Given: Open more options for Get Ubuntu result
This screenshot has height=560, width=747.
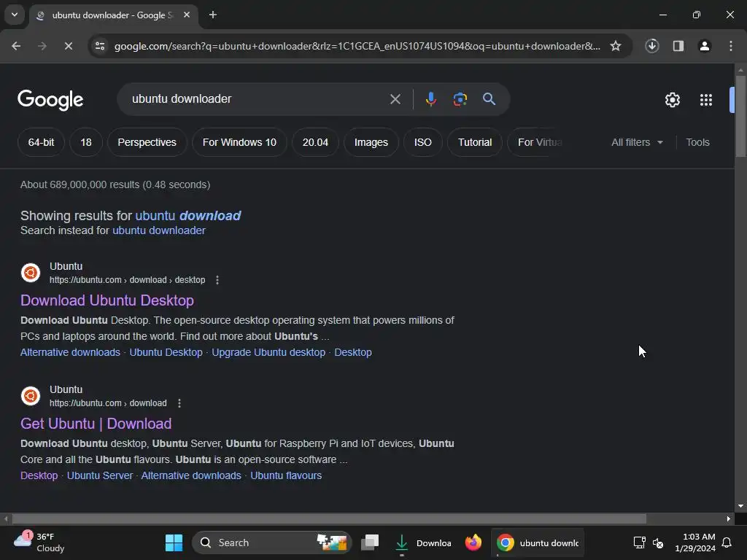Looking at the screenshot, I should pyautogui.click(x=179, y=403).
